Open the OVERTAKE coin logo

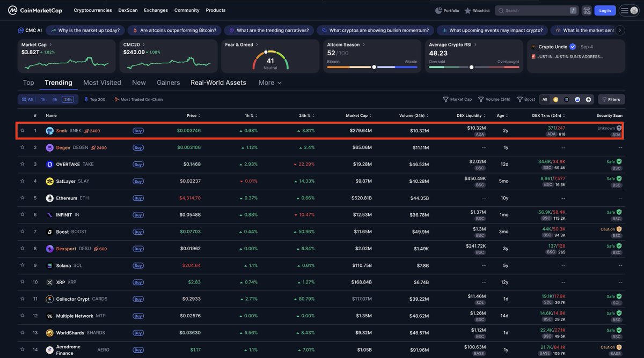[50, 164]
